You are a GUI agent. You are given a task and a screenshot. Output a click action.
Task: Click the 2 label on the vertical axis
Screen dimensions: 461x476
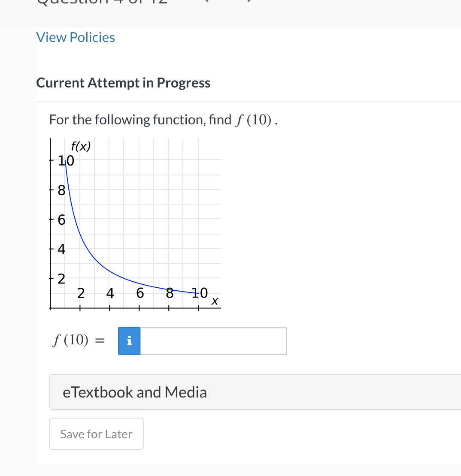61,279
